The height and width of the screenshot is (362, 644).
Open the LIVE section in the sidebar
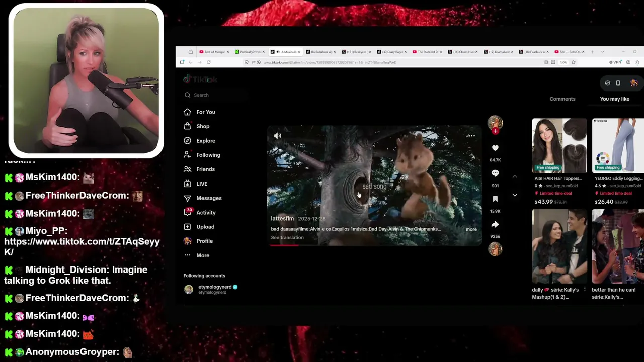(195, 184)
